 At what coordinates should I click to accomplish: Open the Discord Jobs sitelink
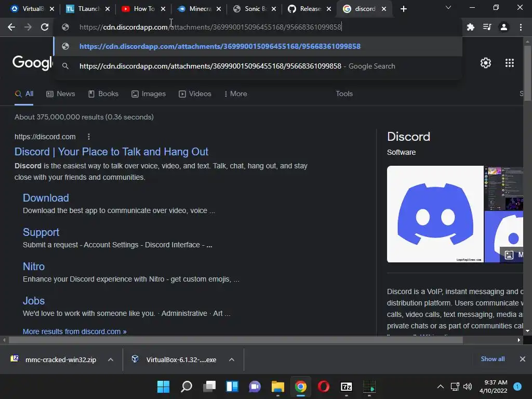click(34, 301)
